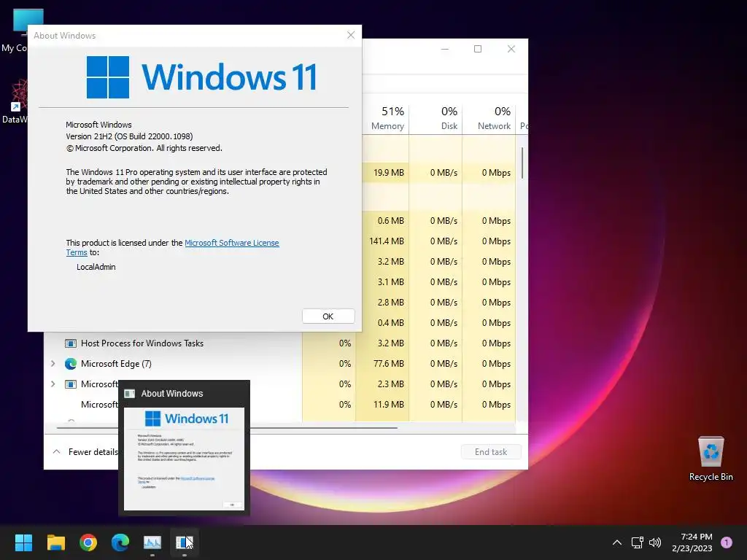This screenshot has height=560, width=747.
Task: Click the Windows 11 logo image
Action: (201, 77)
